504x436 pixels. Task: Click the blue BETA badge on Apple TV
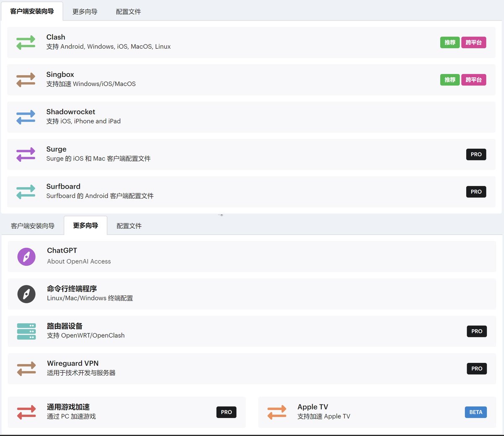pos(476,412)
